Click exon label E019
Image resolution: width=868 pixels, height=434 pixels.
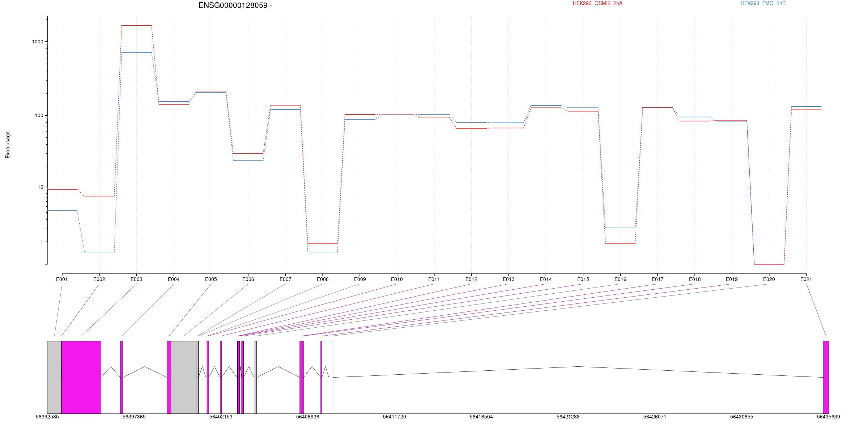[732, 279]
